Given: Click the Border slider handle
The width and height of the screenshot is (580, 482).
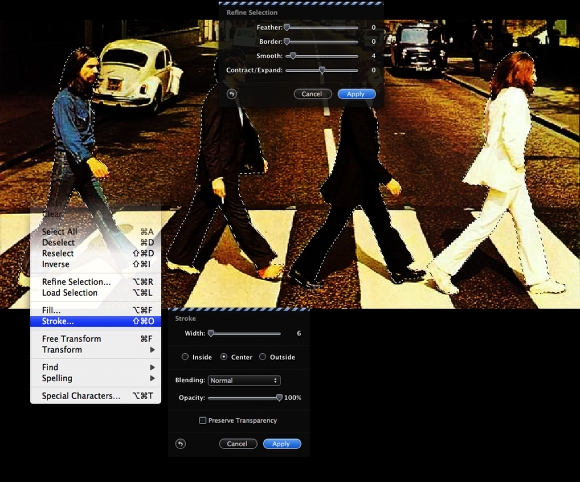Looking at the screenshot, I should point(287,41).
